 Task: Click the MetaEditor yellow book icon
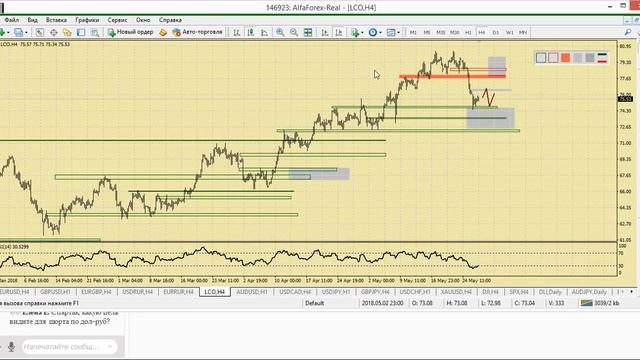click(x=163, y=32)
